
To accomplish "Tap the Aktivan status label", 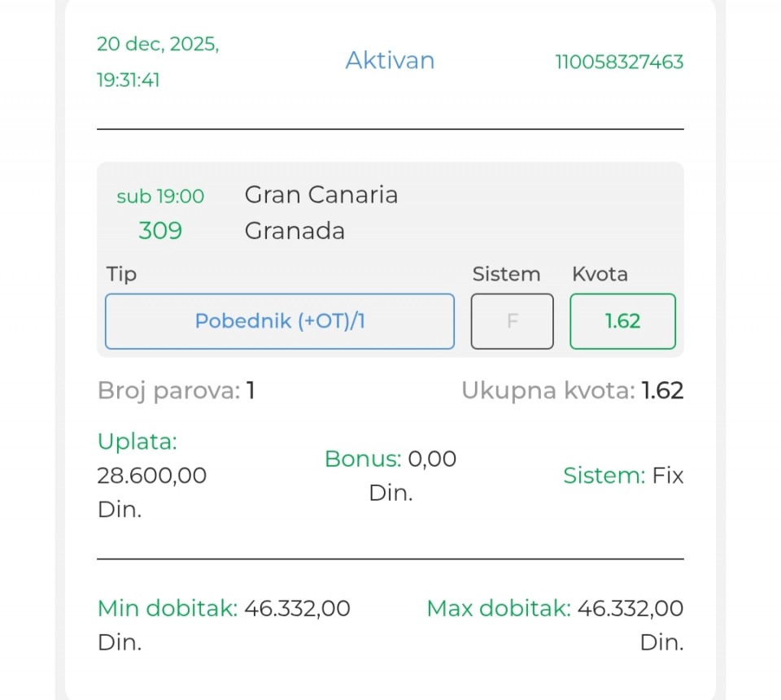I will pos(390,61).
